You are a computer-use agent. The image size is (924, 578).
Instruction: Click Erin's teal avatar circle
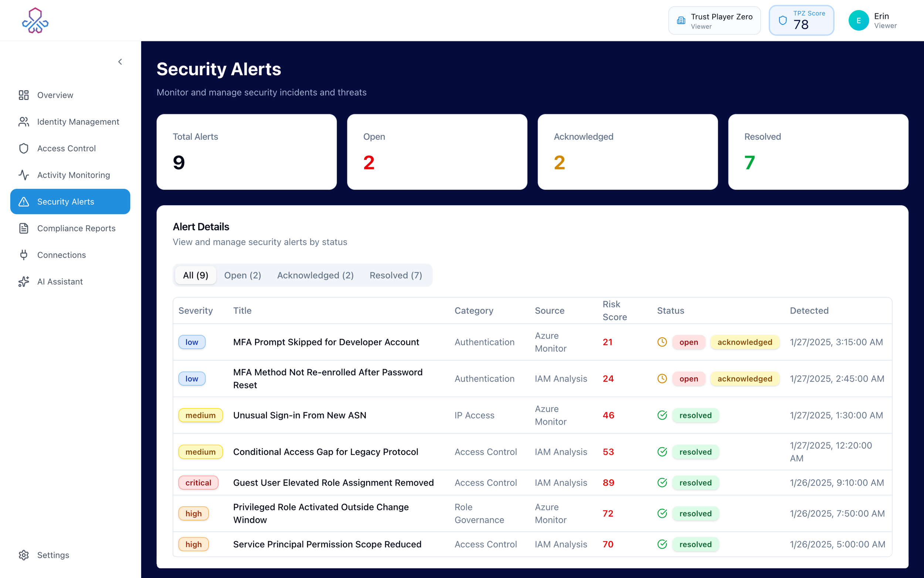(x=858, y=21)
